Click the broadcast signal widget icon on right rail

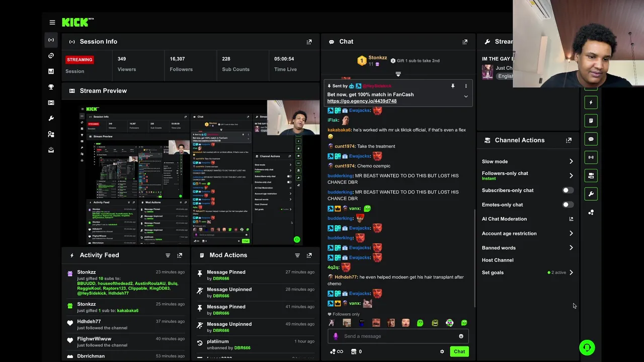click(591, 157)
